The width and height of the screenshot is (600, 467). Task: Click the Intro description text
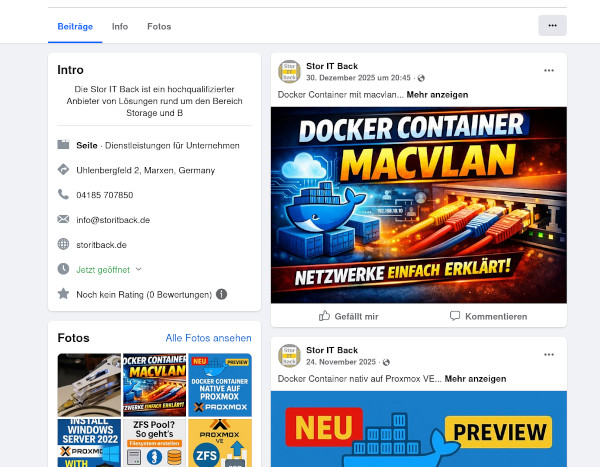(154, 101)
